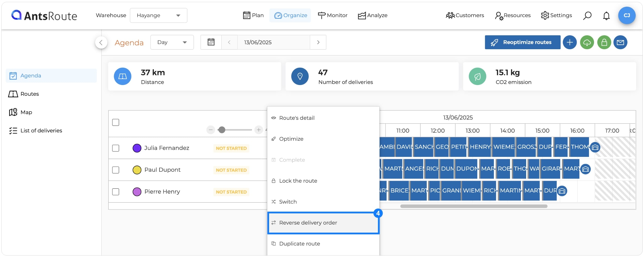Select Reverse delivery order
Screen dimensions: 644x257
pos(323,223)
